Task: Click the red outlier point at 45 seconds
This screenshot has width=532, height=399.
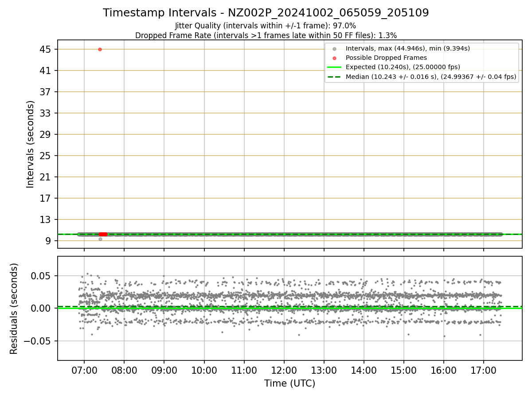Action: (x=100, y=49)
